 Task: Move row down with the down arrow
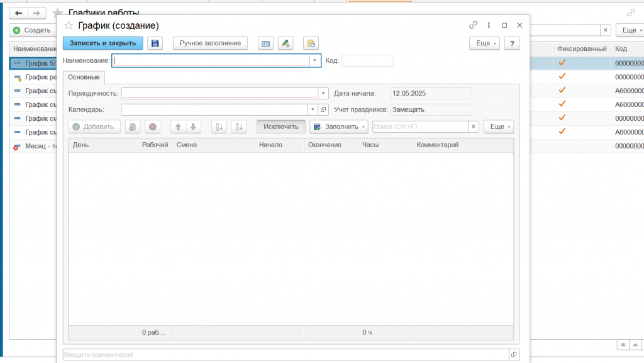point(194,126)
